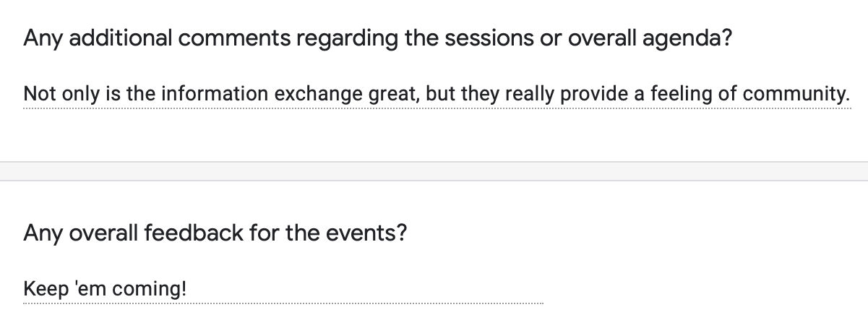Place cursor after 'Keep 'em coming!' text
The width and height of the screenshot is (868, 328).
[188, 290]
